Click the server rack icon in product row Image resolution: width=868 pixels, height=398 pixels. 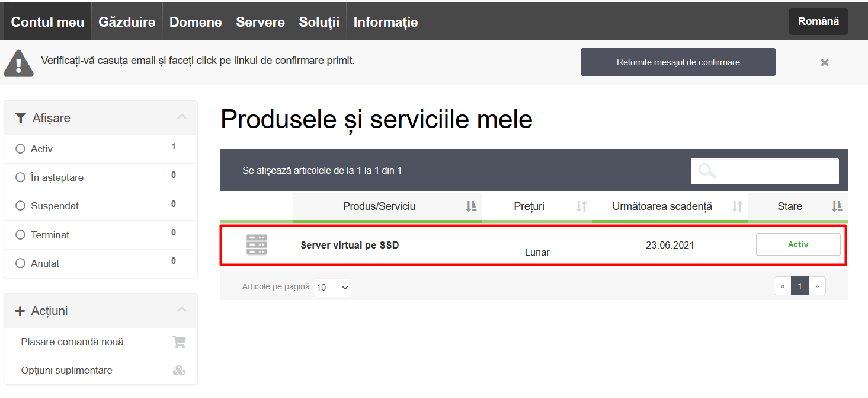[257, 245]
